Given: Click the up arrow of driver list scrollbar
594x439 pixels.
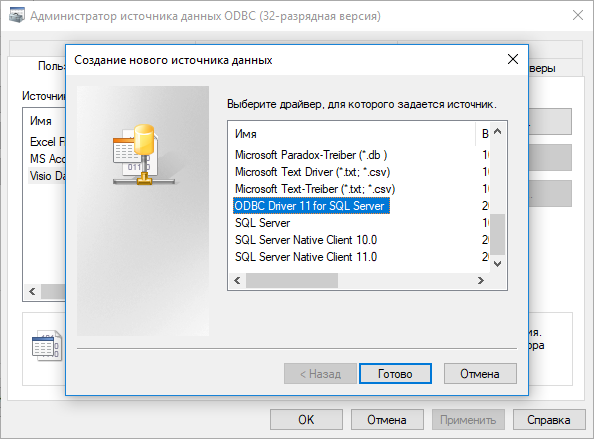Looking at the screenshot, I should [x=498, y=131].
